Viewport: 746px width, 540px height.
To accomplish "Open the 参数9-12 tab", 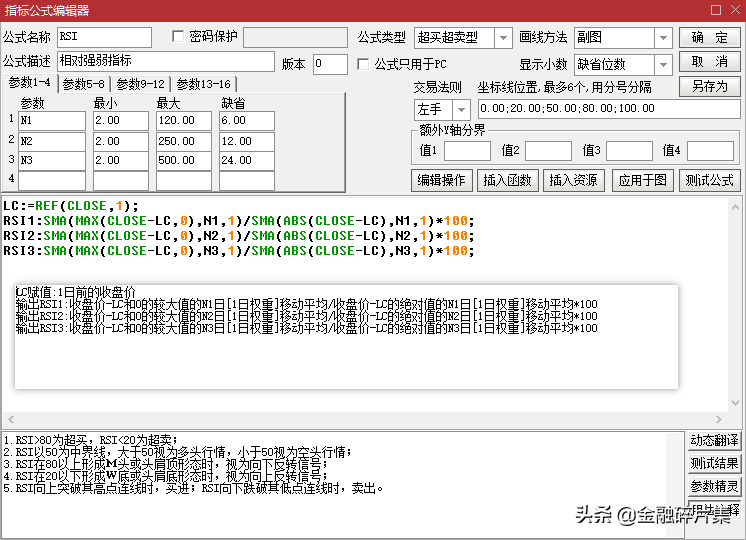I will 141,84.
